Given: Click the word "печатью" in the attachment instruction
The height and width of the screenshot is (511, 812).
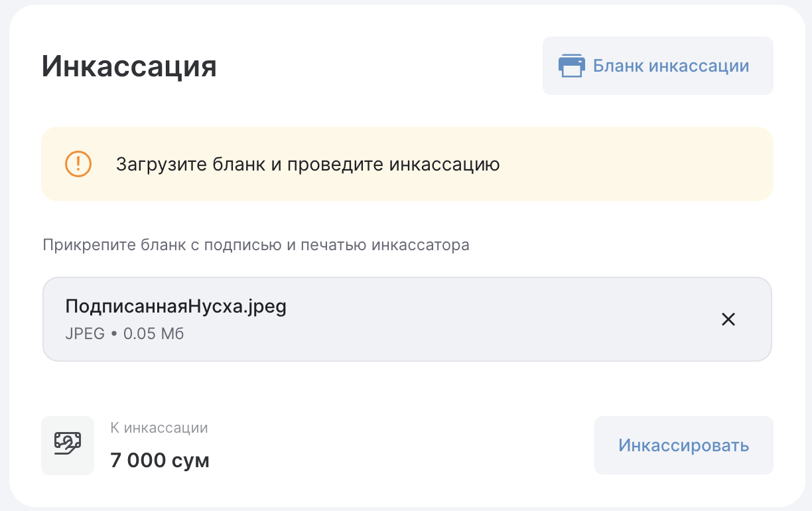Looking at the screenshot, I should [x=334, y=245].
